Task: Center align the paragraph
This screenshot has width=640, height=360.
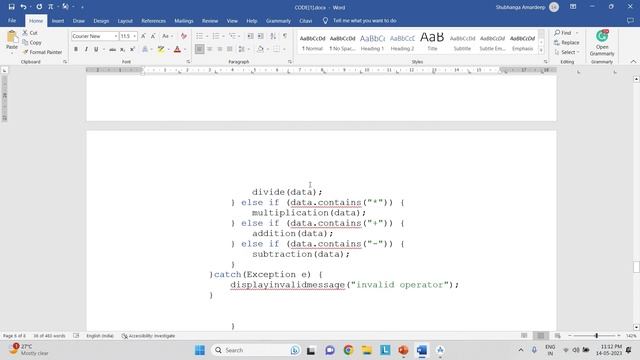Action: [x=209, y=49]
